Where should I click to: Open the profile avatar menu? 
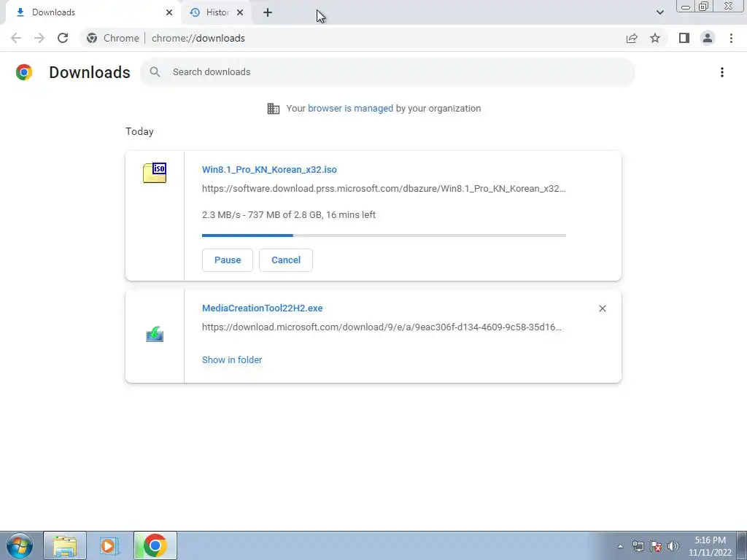708,38
